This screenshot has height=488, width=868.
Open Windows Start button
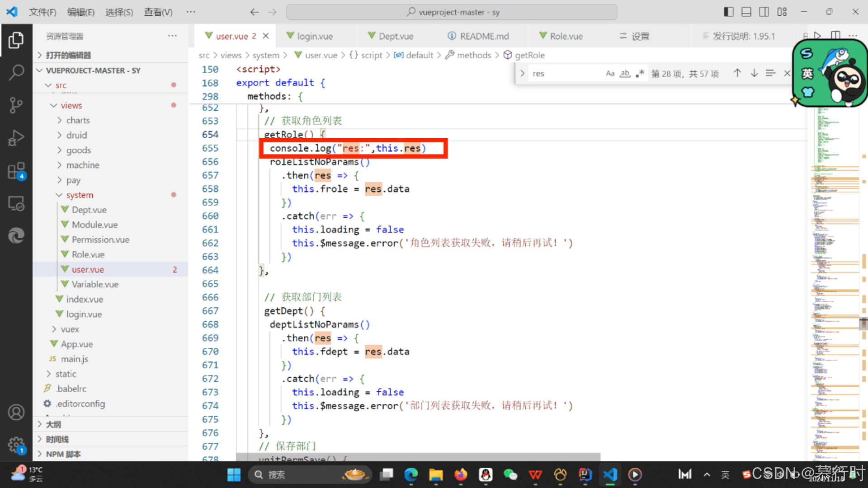(x=234, y=474)
